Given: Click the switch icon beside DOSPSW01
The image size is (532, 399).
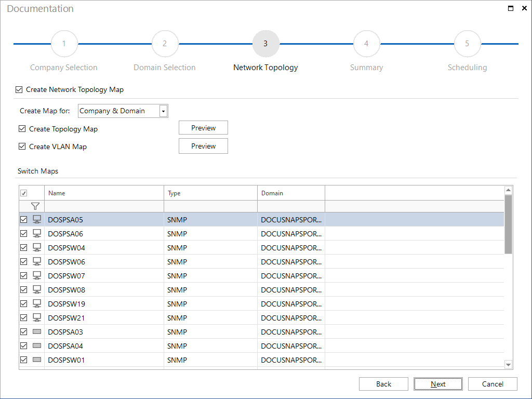Looking at the screenshot, I should (x=37, y=360).
